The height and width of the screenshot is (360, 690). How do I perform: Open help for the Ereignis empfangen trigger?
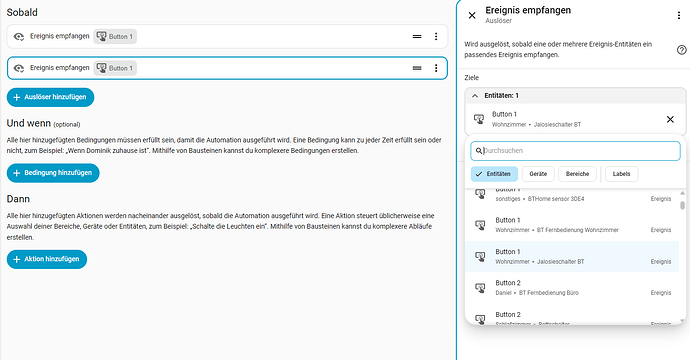click(x=681, y=50)
